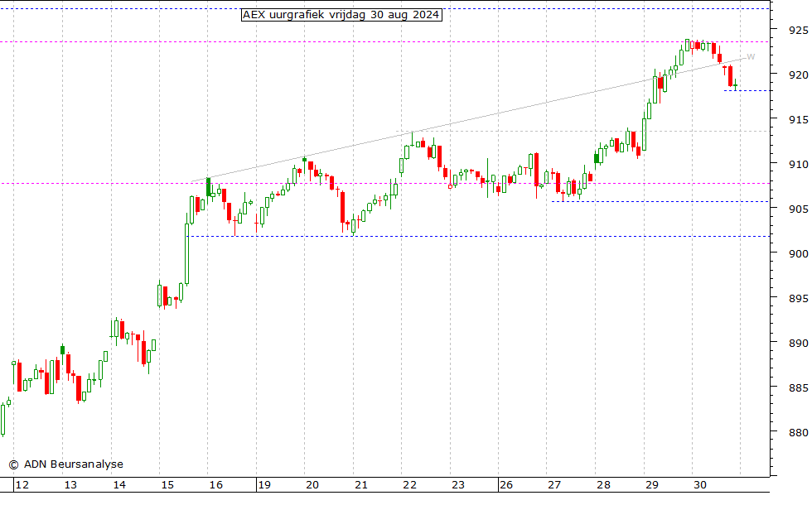
Task: Click the 915 price axis label
Action: click(798, 119)
